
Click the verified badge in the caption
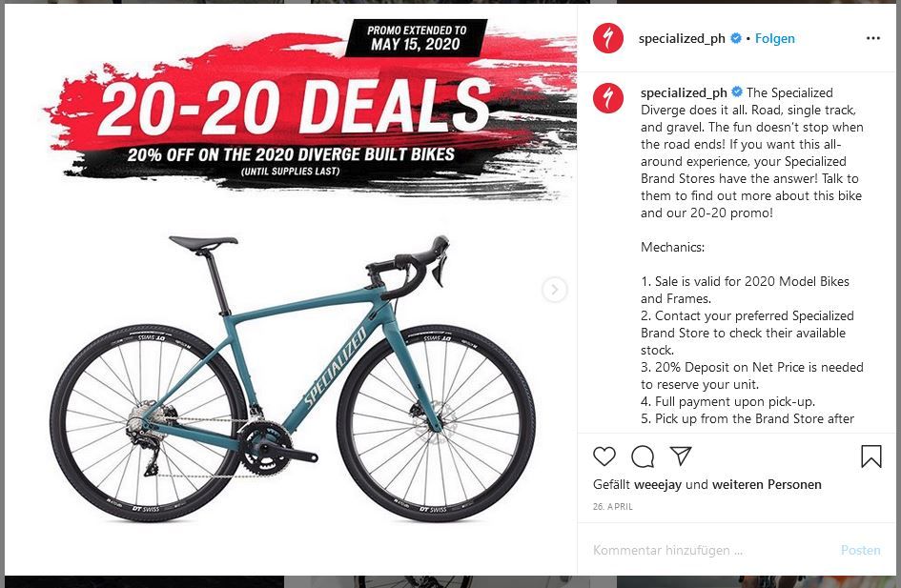pos(737,91)
